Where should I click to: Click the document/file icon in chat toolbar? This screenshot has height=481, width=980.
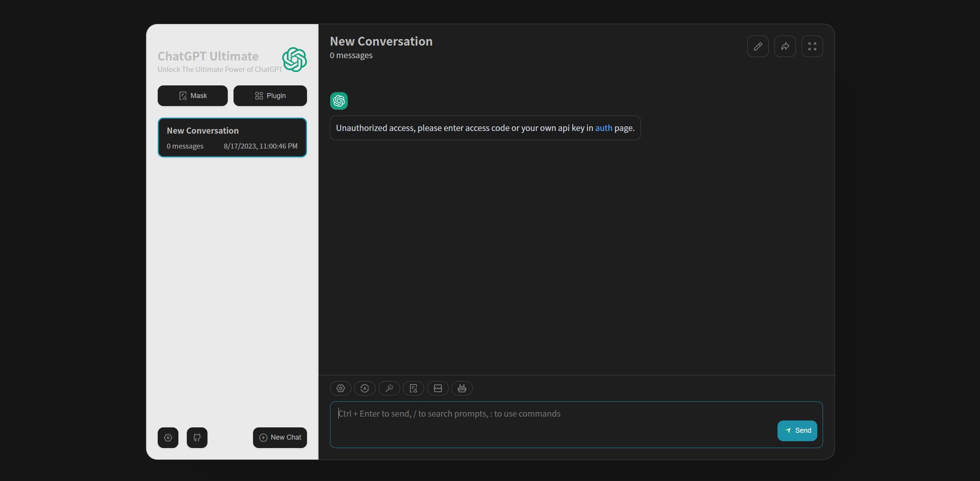[414, 388]
